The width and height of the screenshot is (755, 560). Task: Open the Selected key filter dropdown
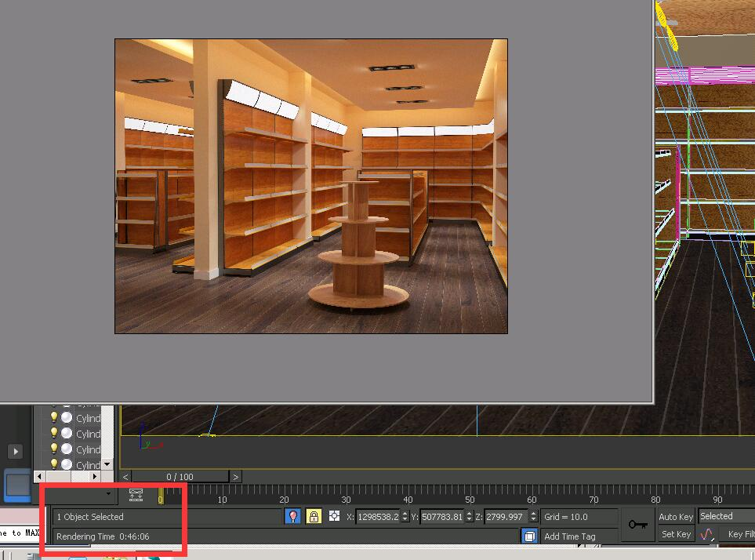pyautogui.click(x=725, y=516)
